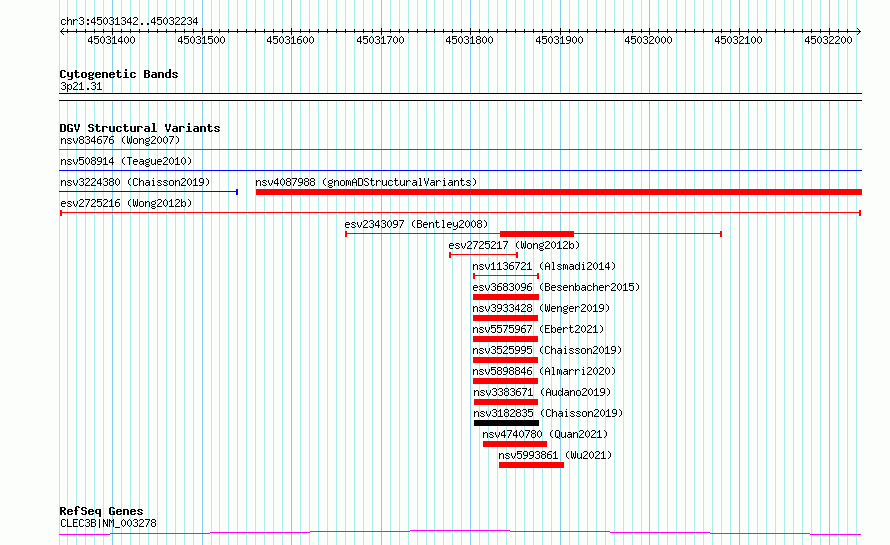
Task: Click the nsv4087988 gnomAD red variant bar
Action: pyautogui.click(x=558, y=192)
